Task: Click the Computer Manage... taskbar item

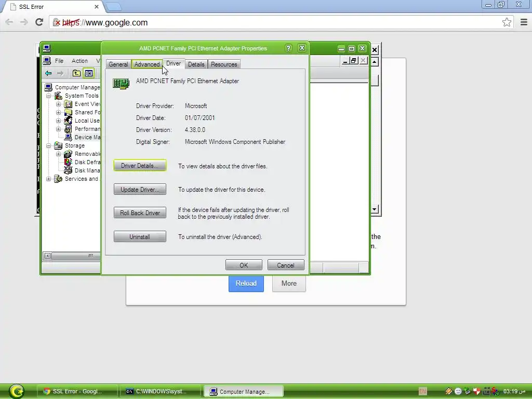Action: pyautogui.click(x=243, y=391)
